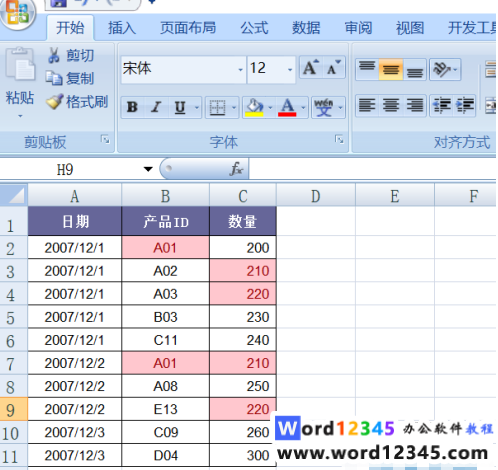
Task: Toggle bold formatting
Action: (x=132, y=107)
